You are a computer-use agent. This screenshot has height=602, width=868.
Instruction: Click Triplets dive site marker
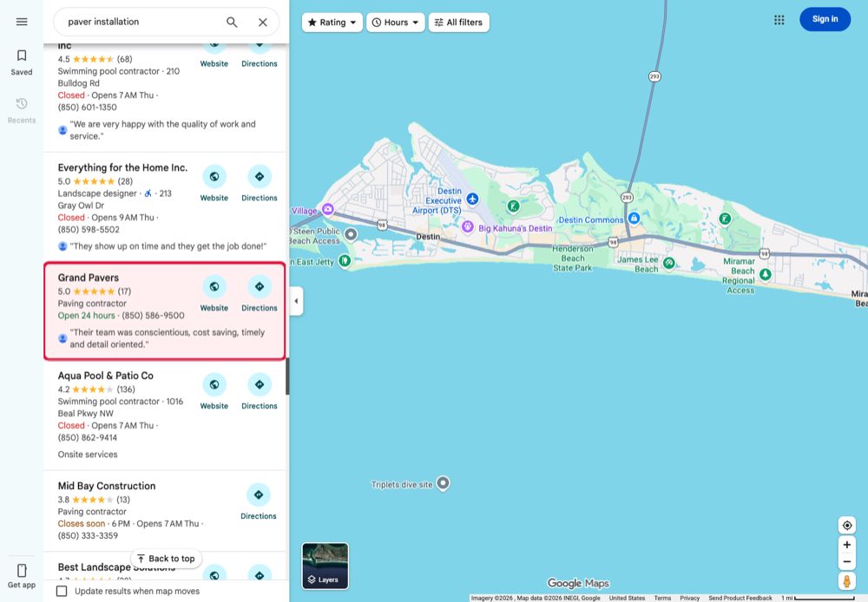(x=443, y=483)
